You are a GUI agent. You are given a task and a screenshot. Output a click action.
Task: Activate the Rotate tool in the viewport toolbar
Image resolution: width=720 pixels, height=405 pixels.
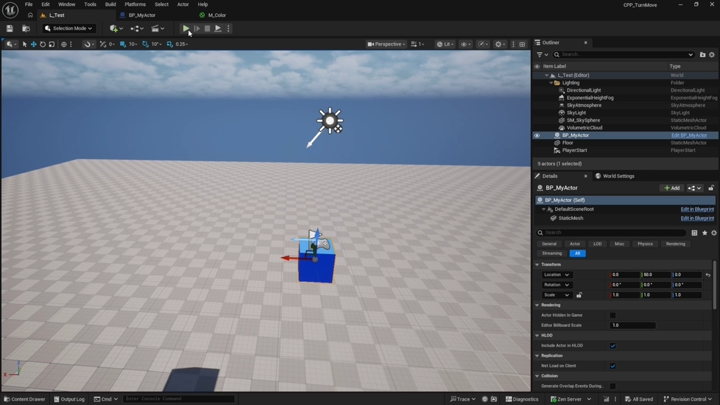coord(43,44)
